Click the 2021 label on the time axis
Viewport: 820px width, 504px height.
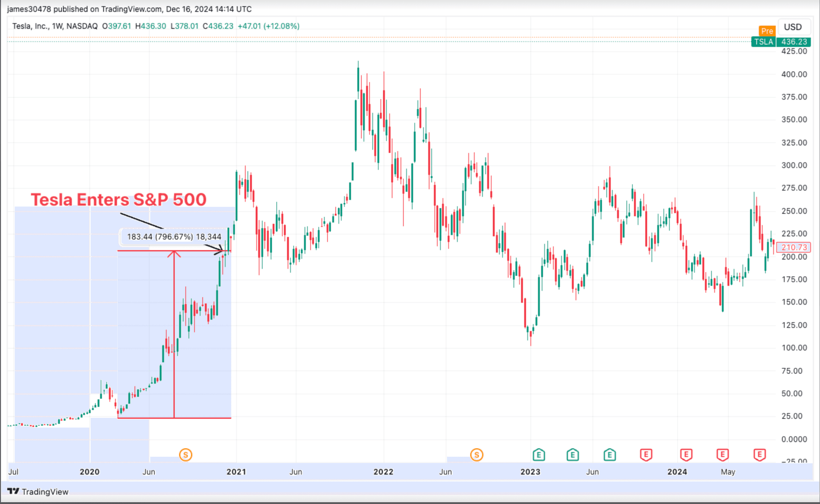point(236,472)
